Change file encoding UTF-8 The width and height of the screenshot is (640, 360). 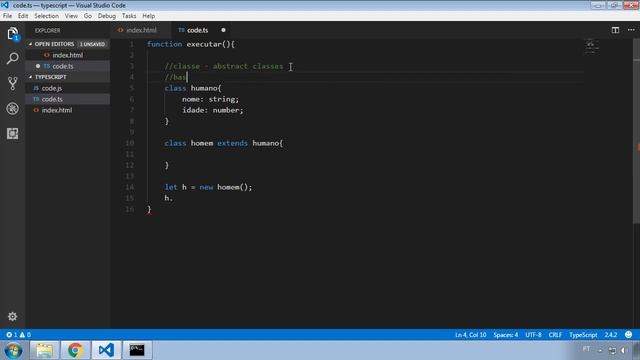tap(533, 335)
